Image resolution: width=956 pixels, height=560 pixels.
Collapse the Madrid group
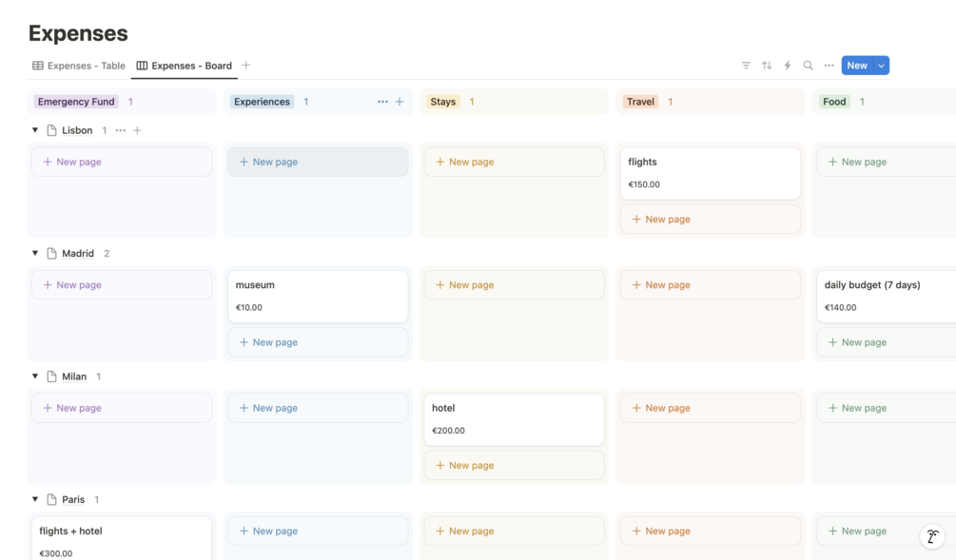click(x=35, y=254)
